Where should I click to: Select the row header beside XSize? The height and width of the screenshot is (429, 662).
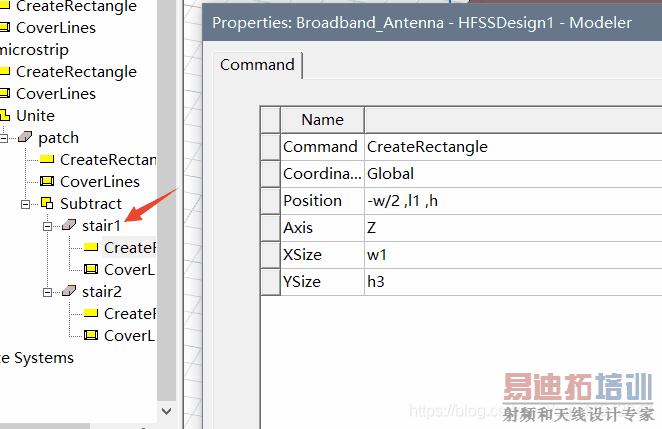click(271, 255)
